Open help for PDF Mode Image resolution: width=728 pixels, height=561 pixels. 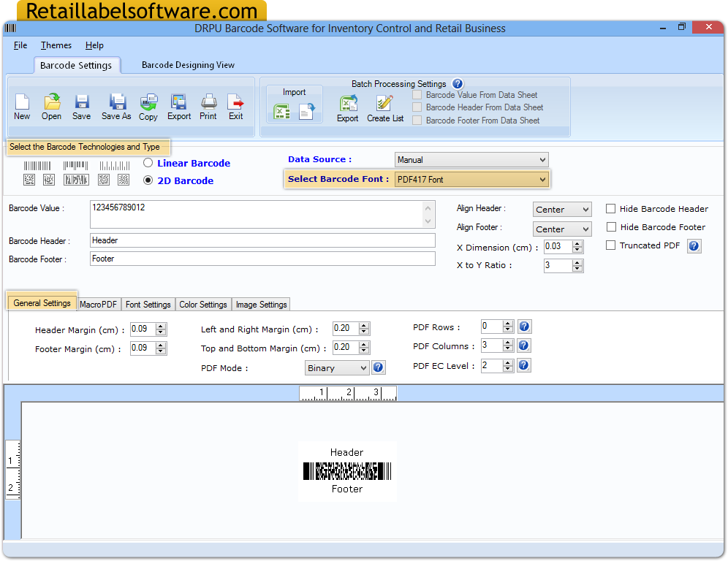pos(379,367)
